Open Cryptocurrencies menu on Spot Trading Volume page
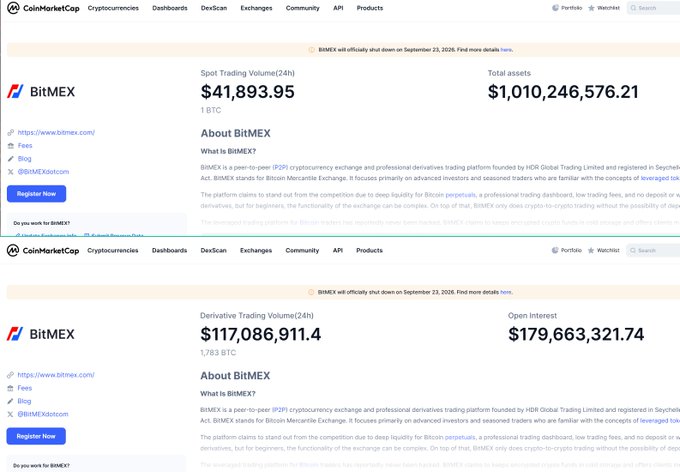This screenshot has height=472, width=680. [113, 8]
